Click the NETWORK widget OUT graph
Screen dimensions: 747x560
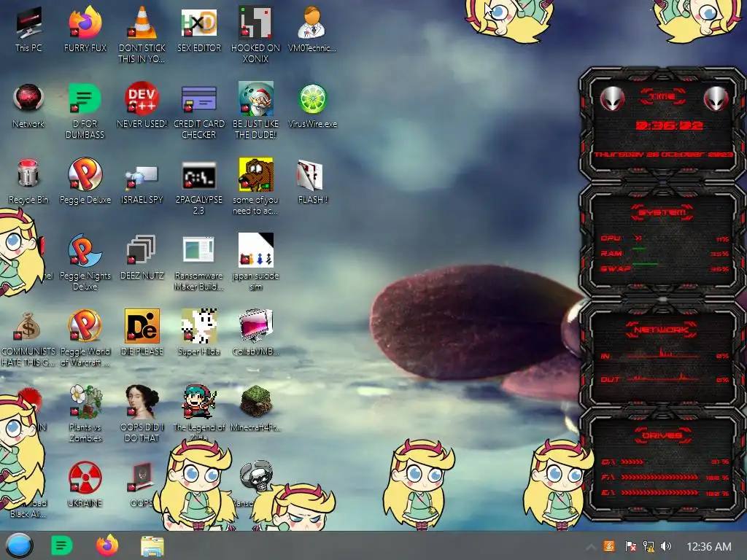pos(664,378)
